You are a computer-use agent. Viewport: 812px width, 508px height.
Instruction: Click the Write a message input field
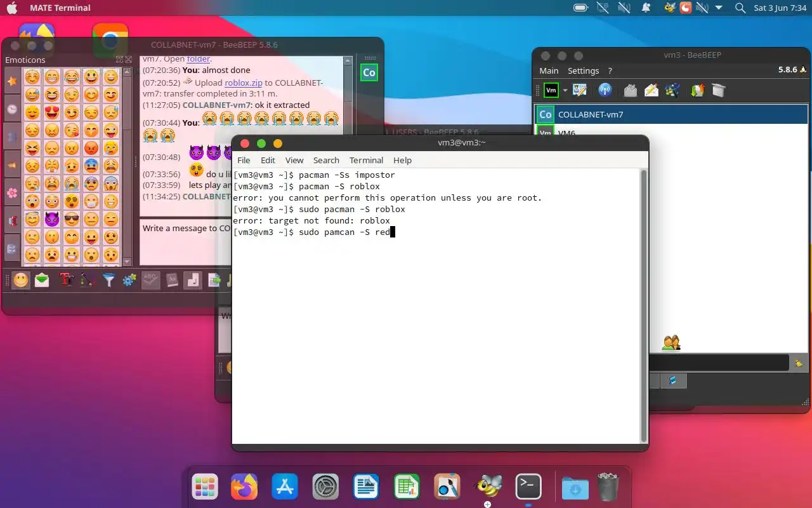186,242
